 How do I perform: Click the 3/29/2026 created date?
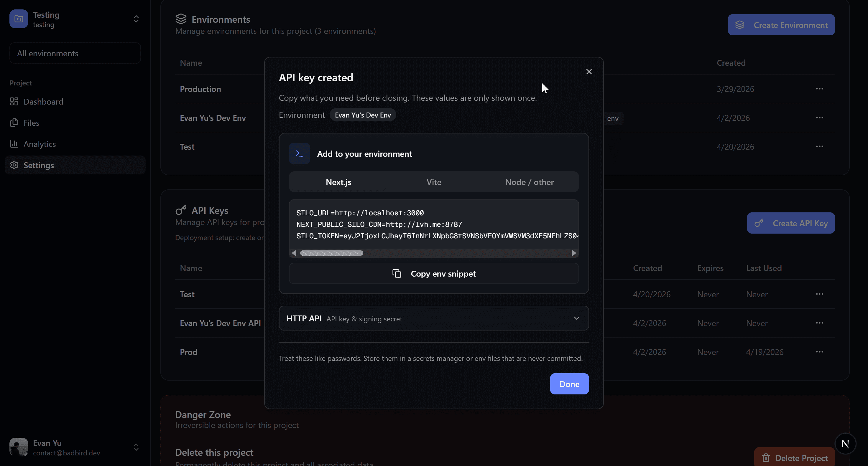735,89
